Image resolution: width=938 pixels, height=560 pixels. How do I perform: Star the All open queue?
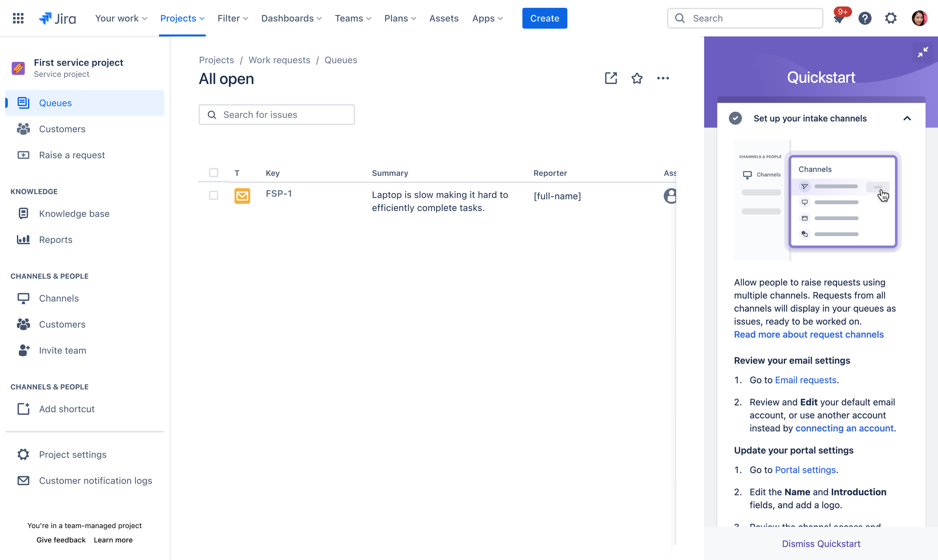[x=637, y=78]
